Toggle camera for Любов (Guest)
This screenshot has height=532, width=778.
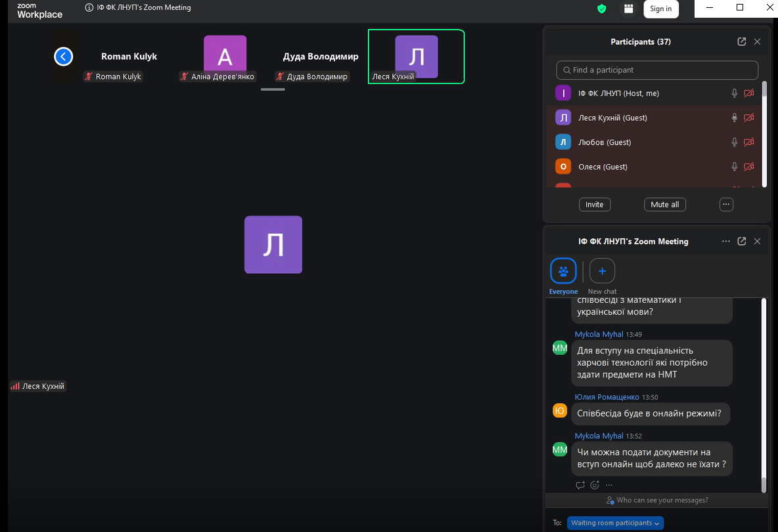point(748,143)
